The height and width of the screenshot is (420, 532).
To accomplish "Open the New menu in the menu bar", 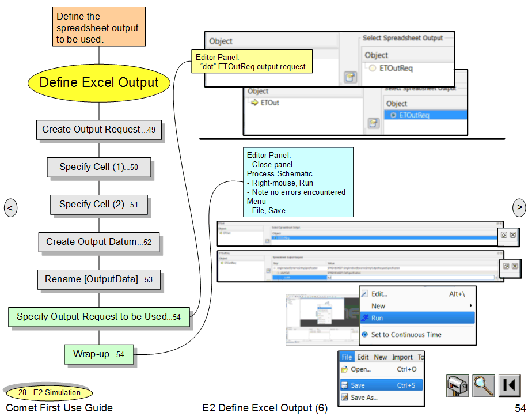I will [x=381, y=357].
